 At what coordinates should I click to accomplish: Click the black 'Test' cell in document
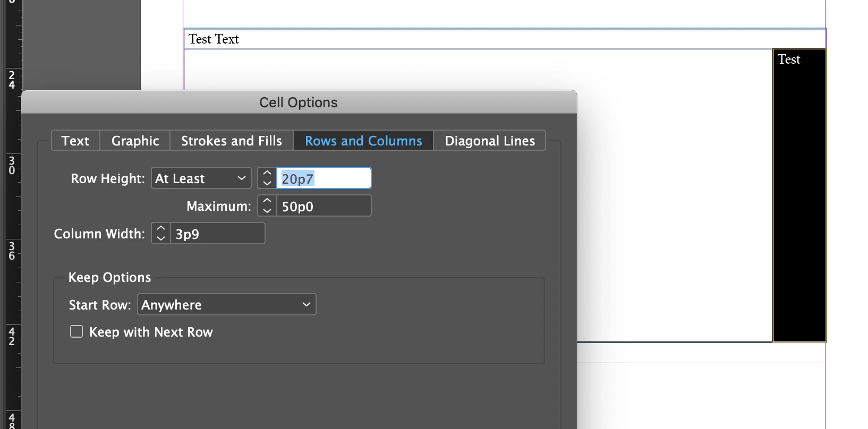point(799,195)
